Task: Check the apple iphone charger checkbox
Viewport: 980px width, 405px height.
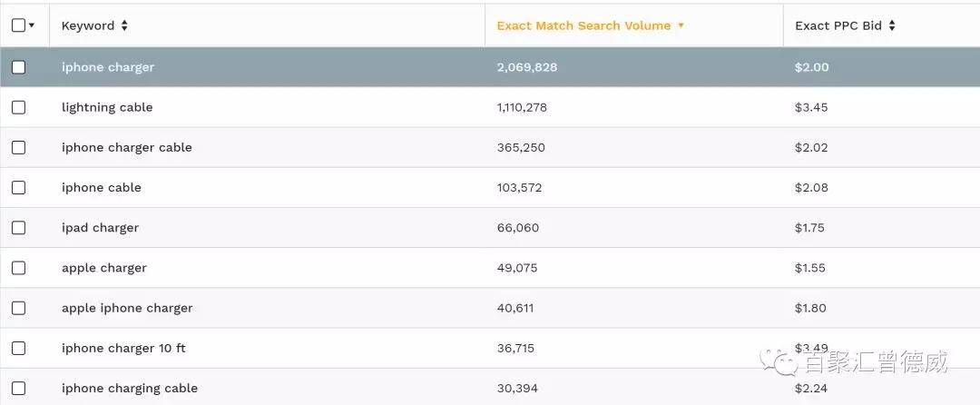Action: click(18, 308)
